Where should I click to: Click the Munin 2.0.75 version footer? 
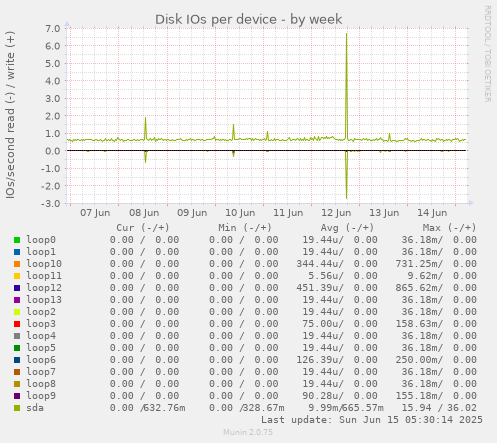tap(248, 432)
